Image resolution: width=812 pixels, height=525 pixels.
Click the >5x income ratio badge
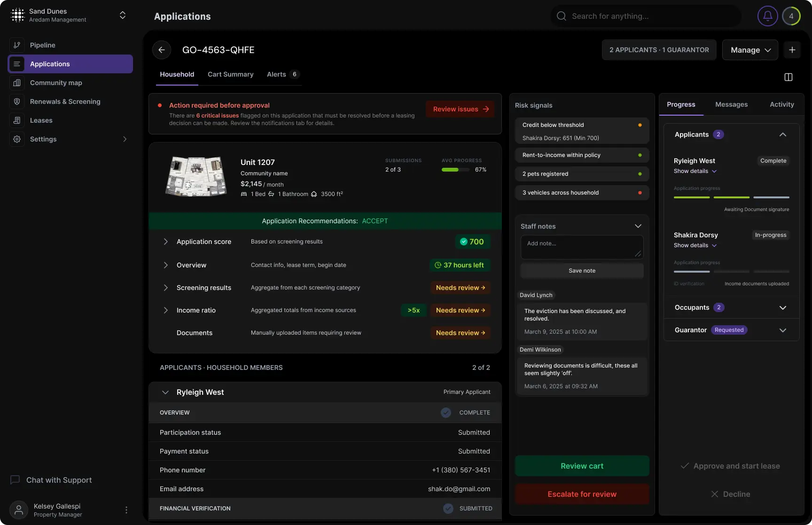(414, 310)
